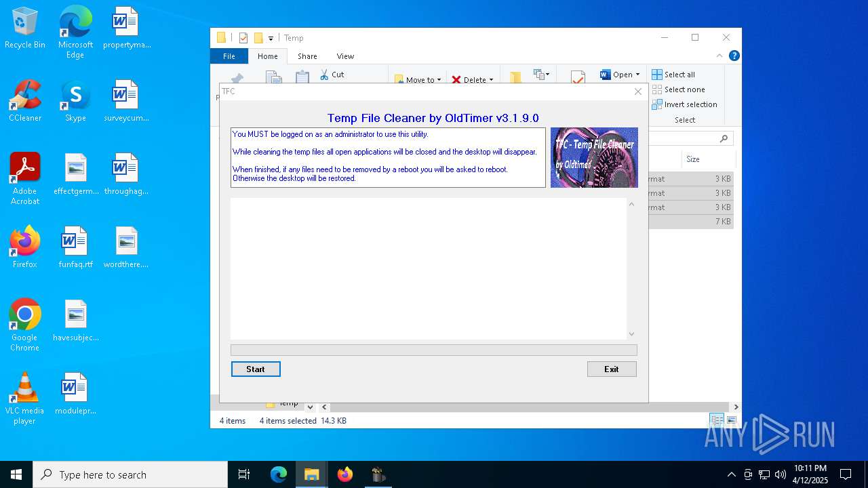Select the surveycum... Word document on desktop
868x488 pixels.
point(127,102)
